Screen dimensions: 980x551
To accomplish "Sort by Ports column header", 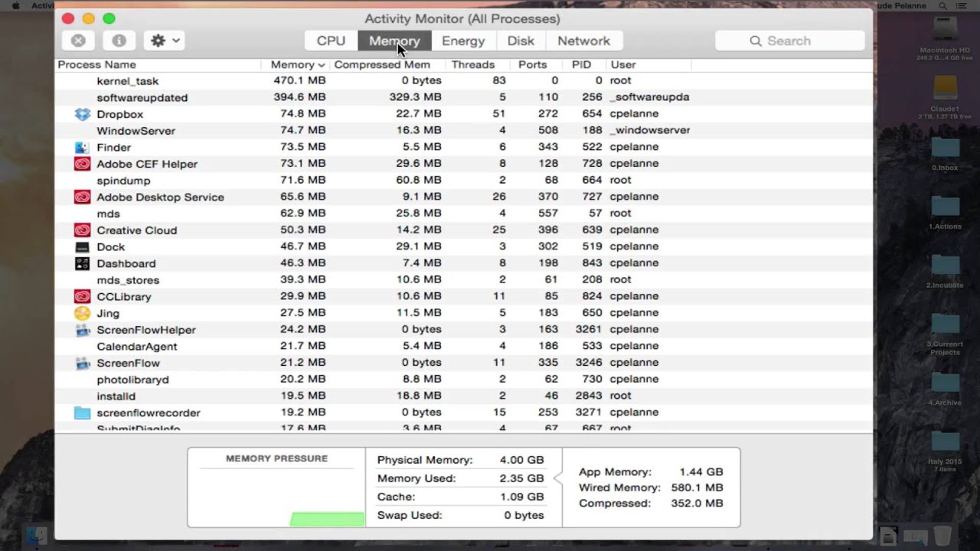I will pos(532,65).
